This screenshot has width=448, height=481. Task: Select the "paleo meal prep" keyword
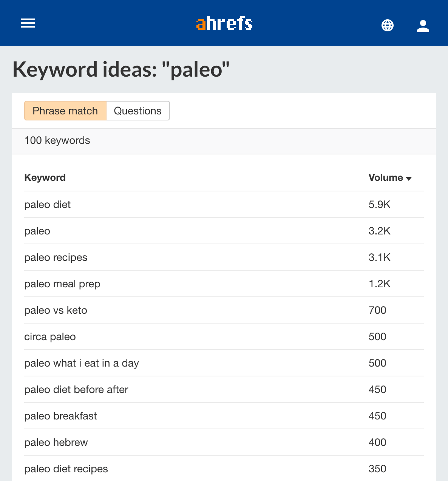[x=62, y=284]
